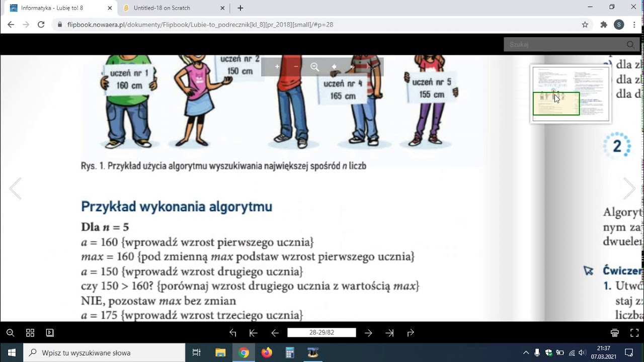
Task: Click the minus icon on floating toolbar
Action: [x=296, y=67]
